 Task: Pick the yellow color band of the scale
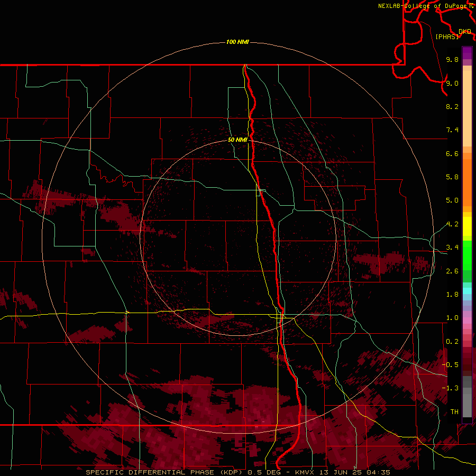[467, 226]
